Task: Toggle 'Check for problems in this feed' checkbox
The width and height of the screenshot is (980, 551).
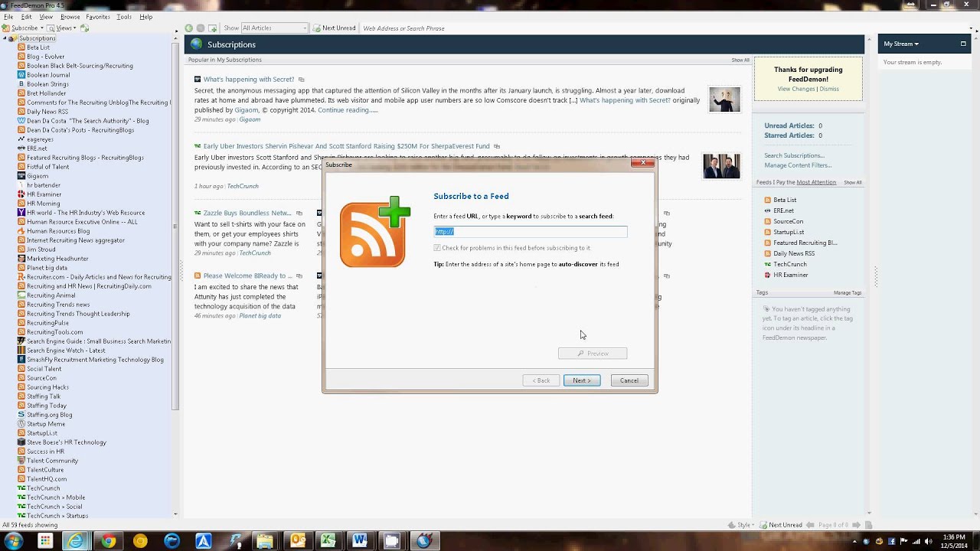Action: [x=437, y=248]
